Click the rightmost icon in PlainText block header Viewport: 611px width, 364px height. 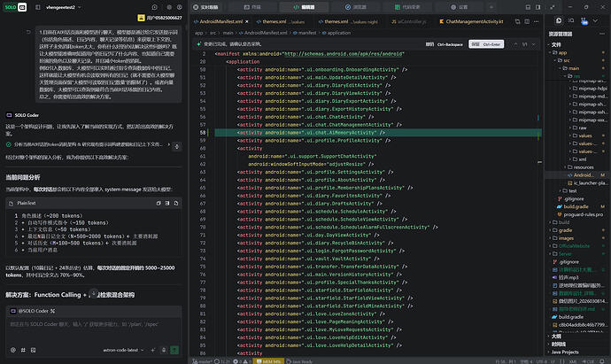coord(176,203)
